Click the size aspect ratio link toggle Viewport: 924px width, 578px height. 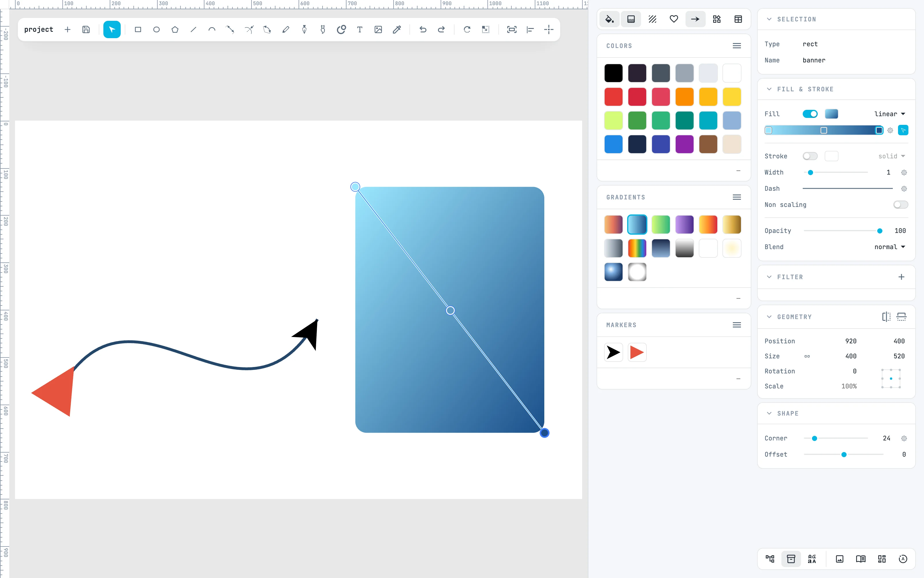point(807,356)
